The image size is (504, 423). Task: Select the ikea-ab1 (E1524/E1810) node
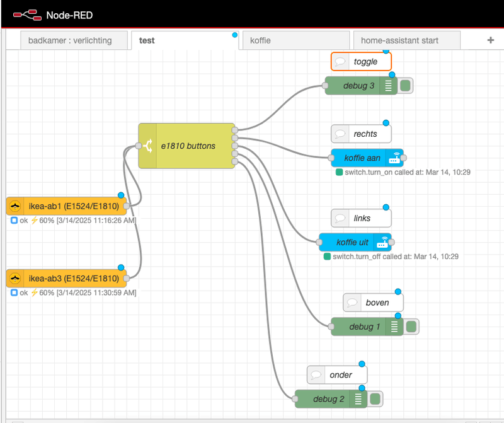[x=66, y=206]
